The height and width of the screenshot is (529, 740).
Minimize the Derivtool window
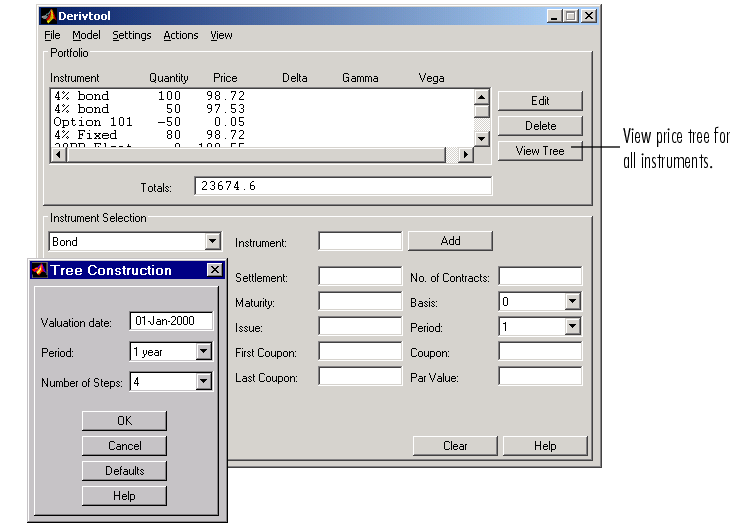coord(555,16)
